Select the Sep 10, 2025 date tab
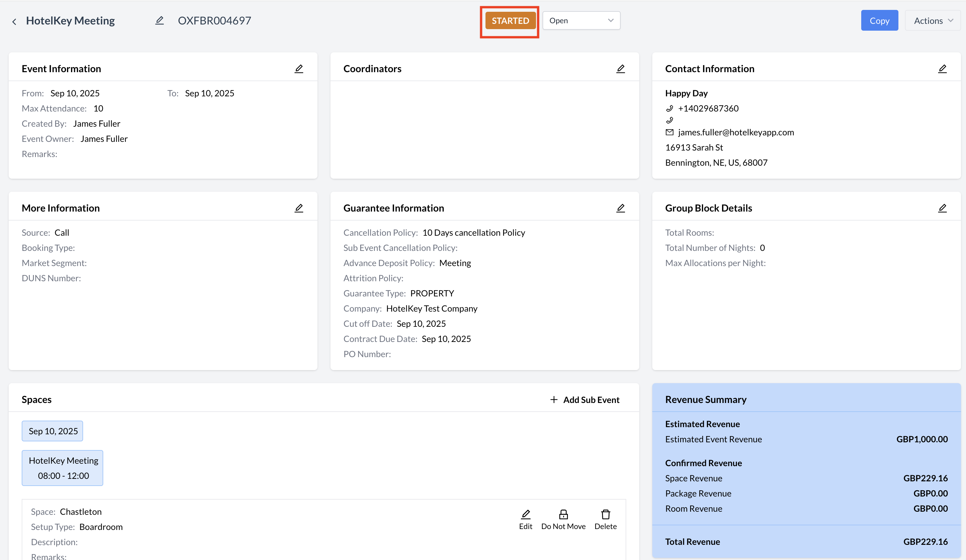 pyautogui.click(x=52, y=431)
